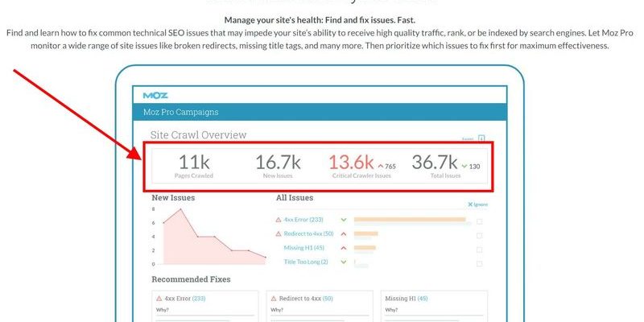Open the Title Too Long (2) link
Image resolution: width=644 pixels, height=322 pixels.
click(306, 262)
